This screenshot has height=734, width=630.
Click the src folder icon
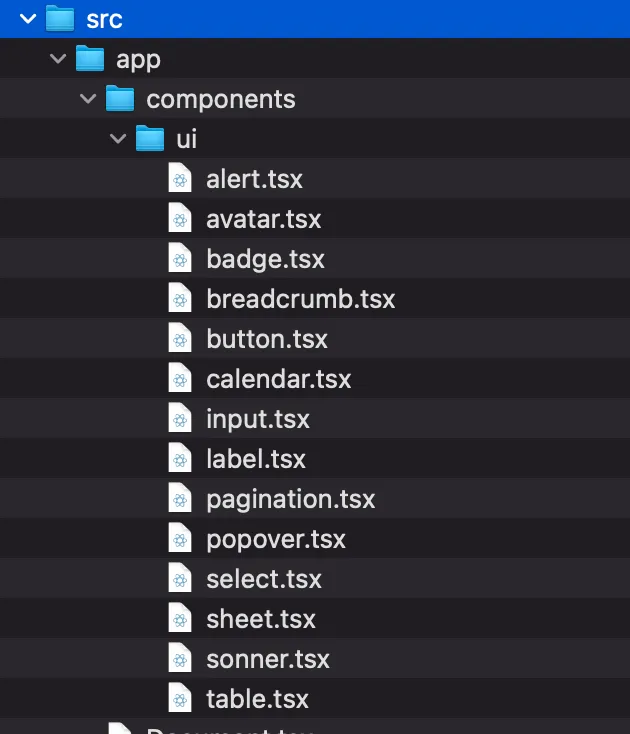tap(60, 20)
